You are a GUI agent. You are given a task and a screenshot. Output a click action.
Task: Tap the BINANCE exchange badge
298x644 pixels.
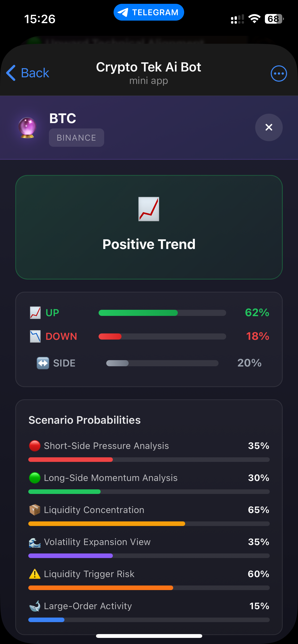click(76, 137)
